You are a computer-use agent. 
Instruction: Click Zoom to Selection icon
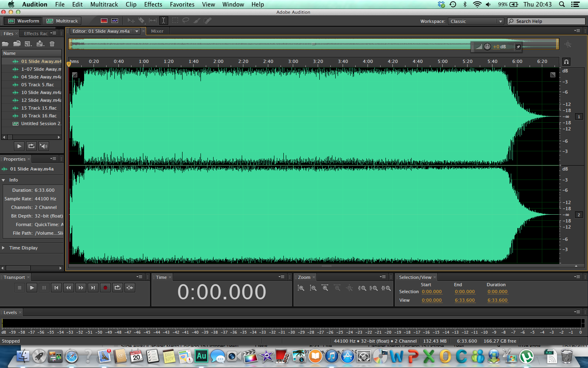386,288
